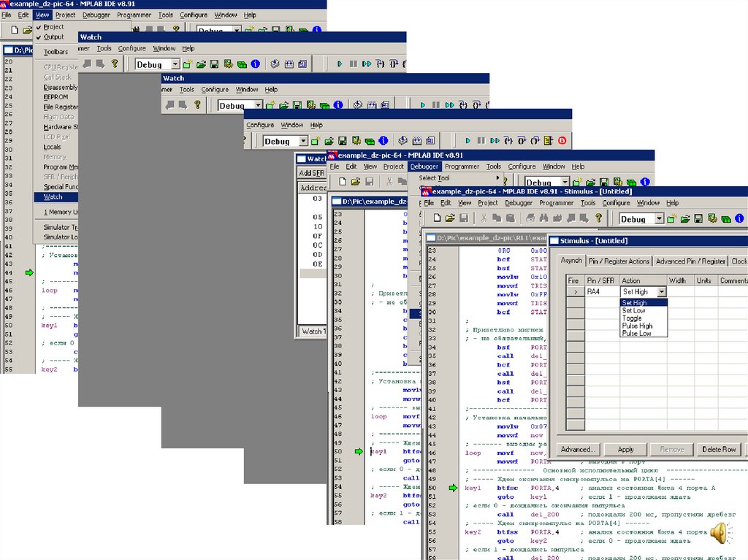Click Fire arrow button for RA4 row

pos(576,291)
